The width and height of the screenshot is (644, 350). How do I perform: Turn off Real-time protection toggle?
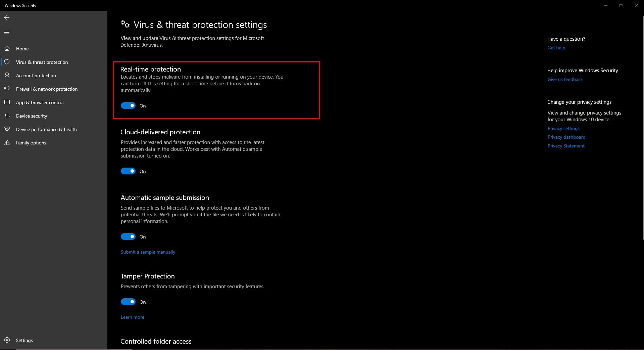[x=128, y=106]
